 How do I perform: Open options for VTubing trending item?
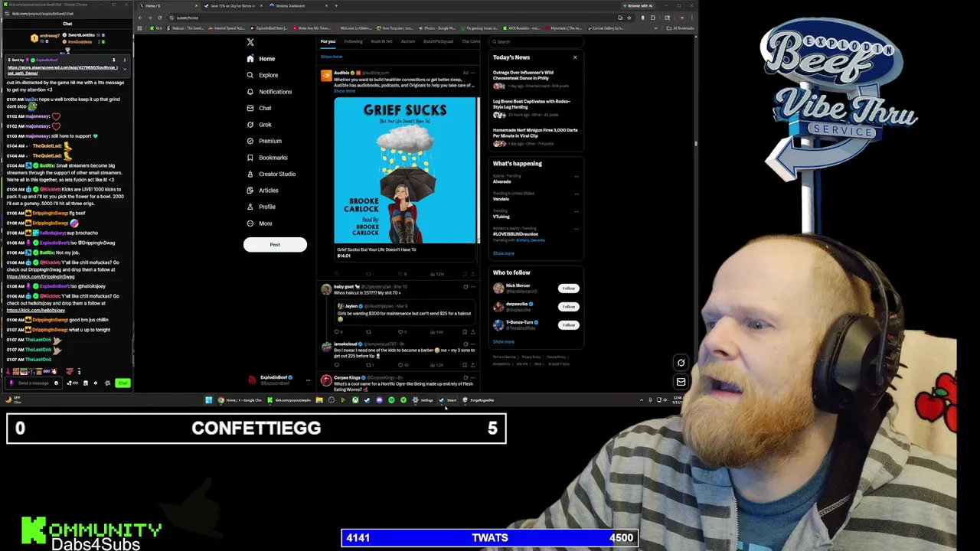[577, 212]
